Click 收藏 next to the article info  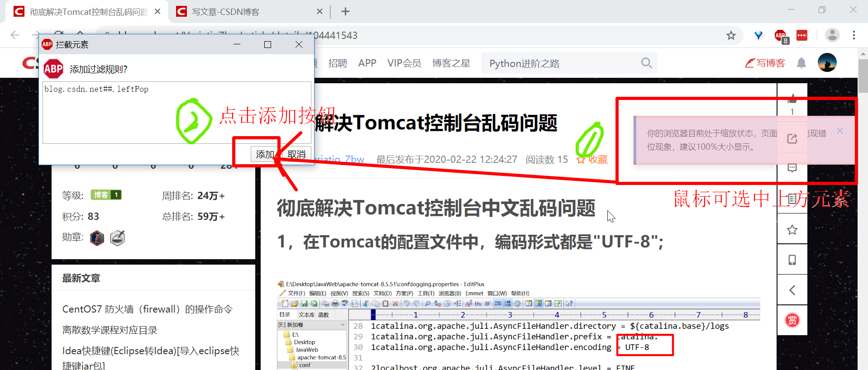coord(592,159)
